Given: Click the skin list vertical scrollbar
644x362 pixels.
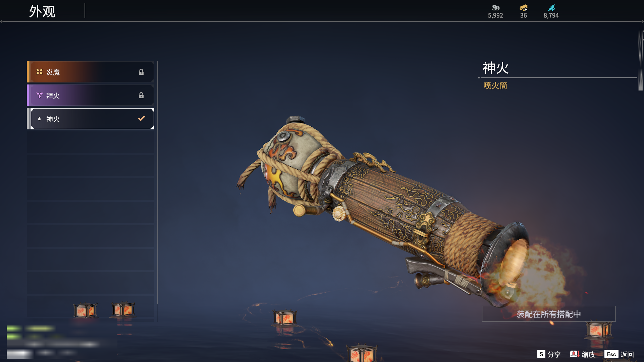Looking at the screenshot, I should (157, 191).
